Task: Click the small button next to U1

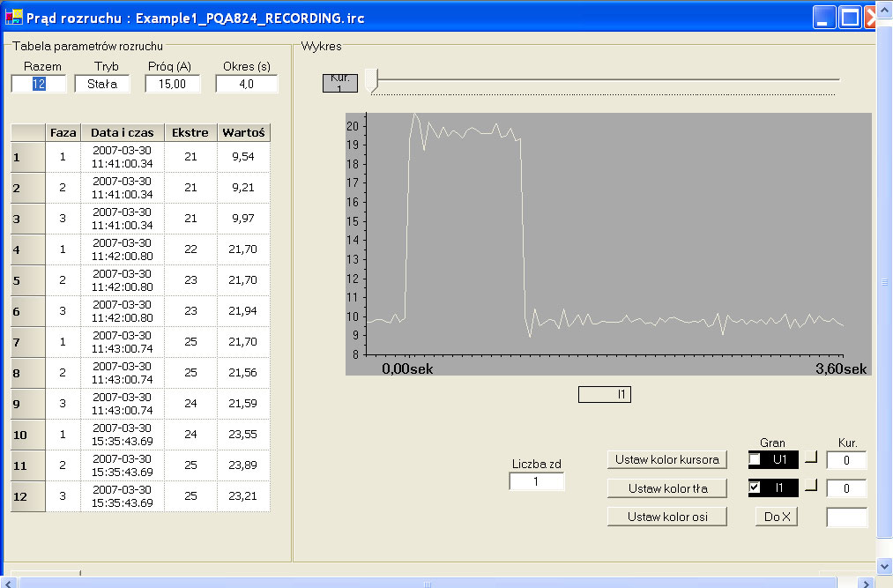Action: [812, 457]
